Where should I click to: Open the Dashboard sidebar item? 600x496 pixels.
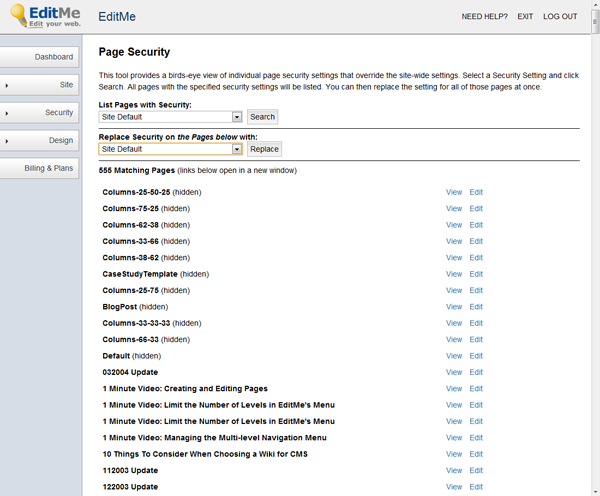pos(39,57)
